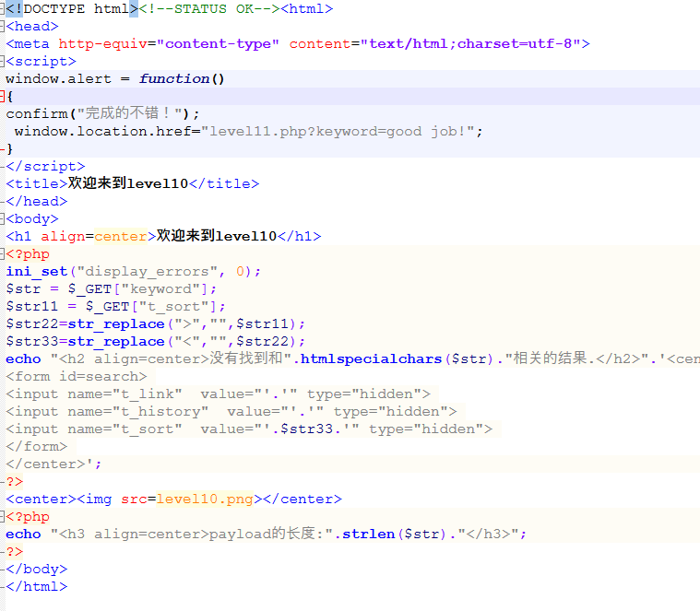Click the last '?>' PHP closing tag
Screen dimensions: 700x611
click(14, 552)
